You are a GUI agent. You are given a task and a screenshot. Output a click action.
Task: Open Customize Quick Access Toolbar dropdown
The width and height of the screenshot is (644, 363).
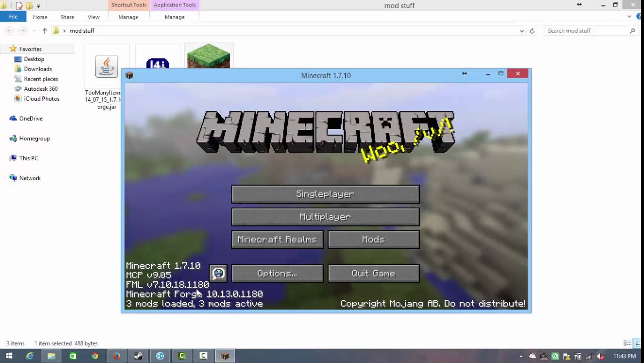[x=38, y=6]
